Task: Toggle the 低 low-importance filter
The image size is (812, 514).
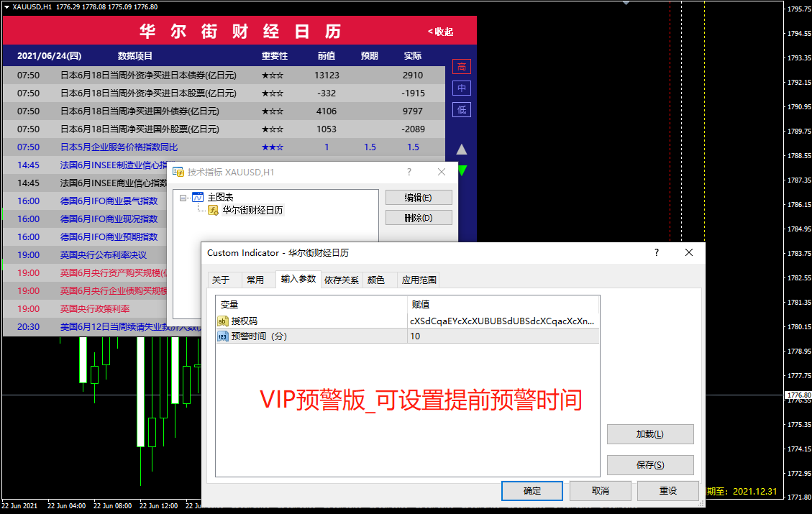Action: (x=461, y=110)
